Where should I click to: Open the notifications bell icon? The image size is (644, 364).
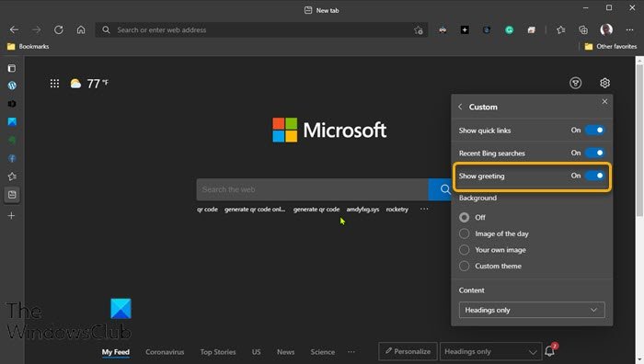[549, 351]
